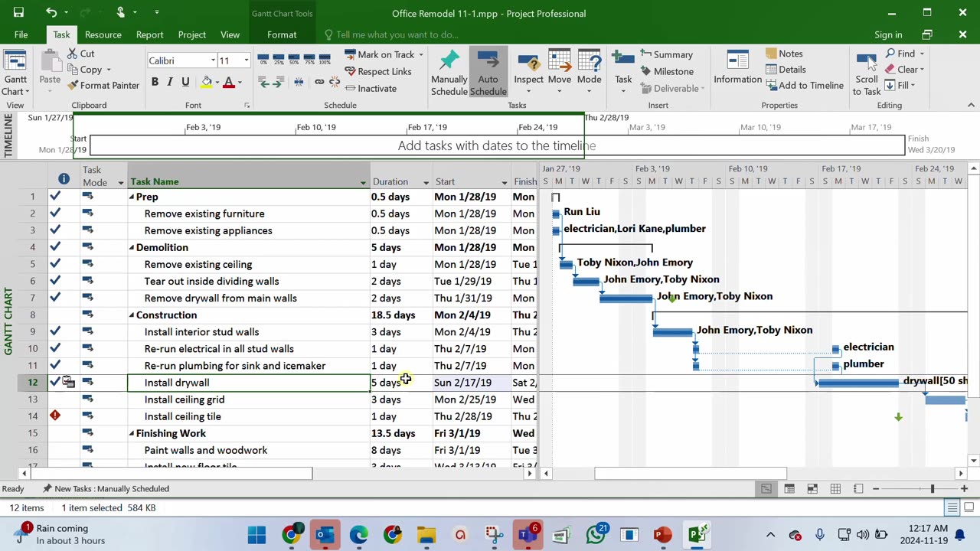The image size is (980, 551).
Task: Toggle Auto Schedule mode
Action: [x=488, y=73]
